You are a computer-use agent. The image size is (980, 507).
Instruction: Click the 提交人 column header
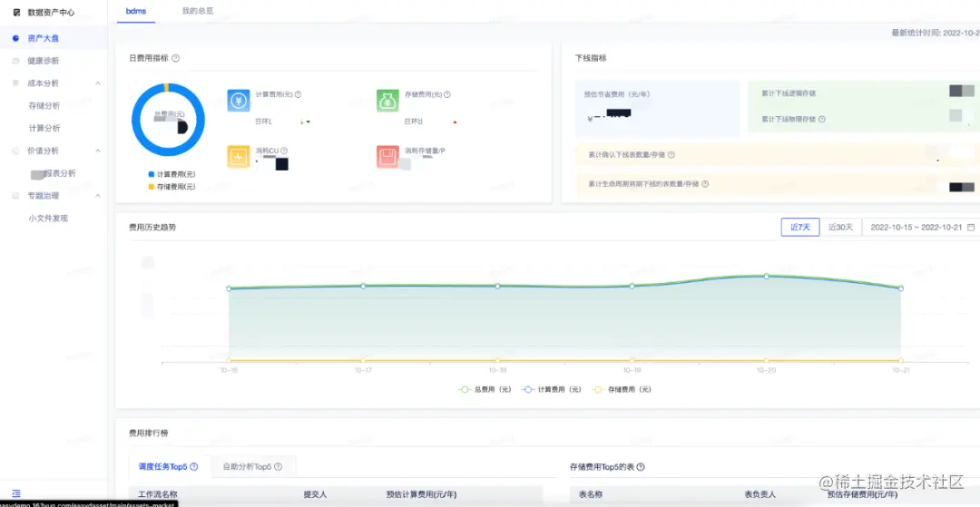pos(315,494)
